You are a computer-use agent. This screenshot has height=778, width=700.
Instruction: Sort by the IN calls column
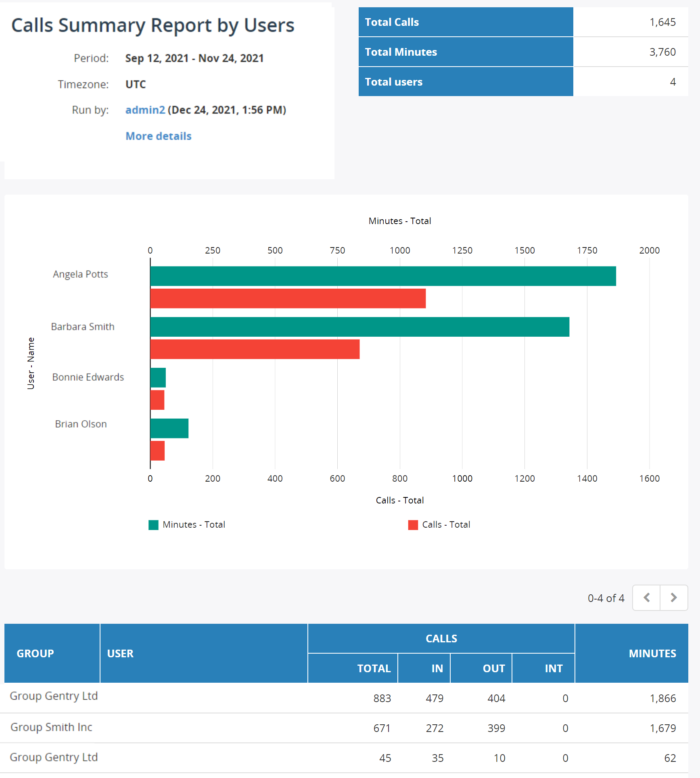(424, 668)
